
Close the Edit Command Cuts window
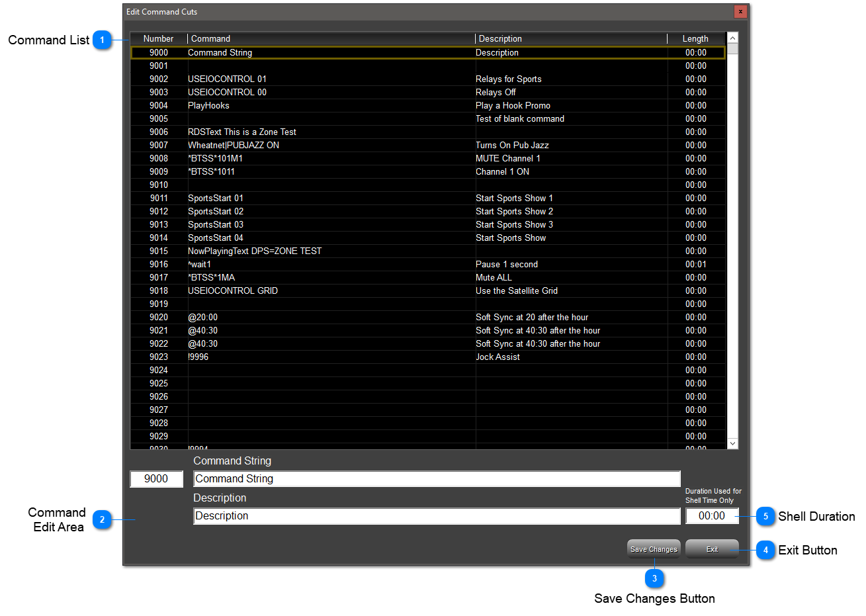click(740, 11)
